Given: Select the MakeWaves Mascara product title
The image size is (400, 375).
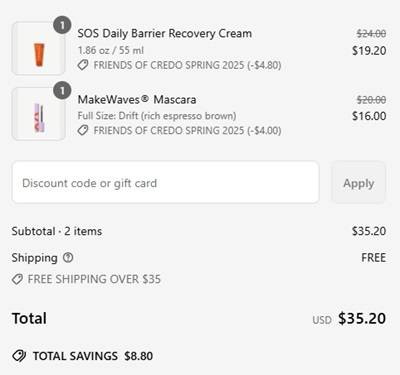Looking at the screenshot, I should [137, 99].
